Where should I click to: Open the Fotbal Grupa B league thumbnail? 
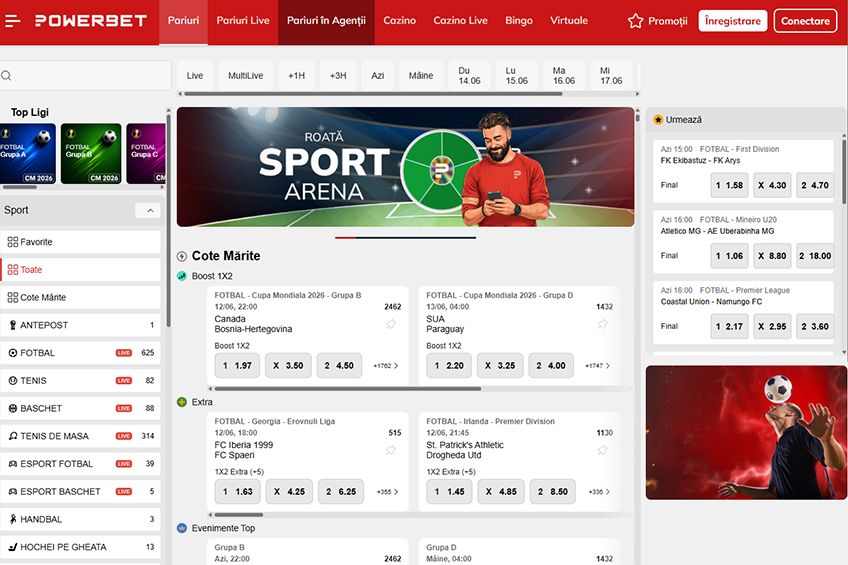coord(91,154)
